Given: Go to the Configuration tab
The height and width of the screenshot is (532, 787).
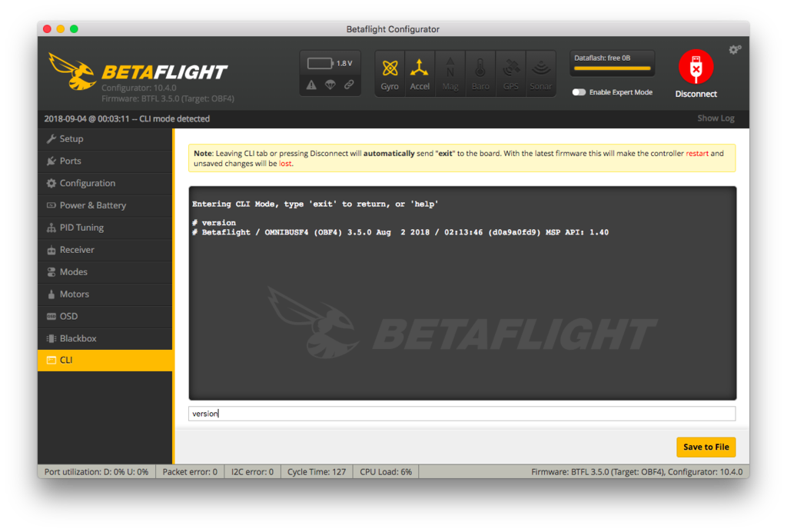Looking at the screenshot, I should coord(105,183).
